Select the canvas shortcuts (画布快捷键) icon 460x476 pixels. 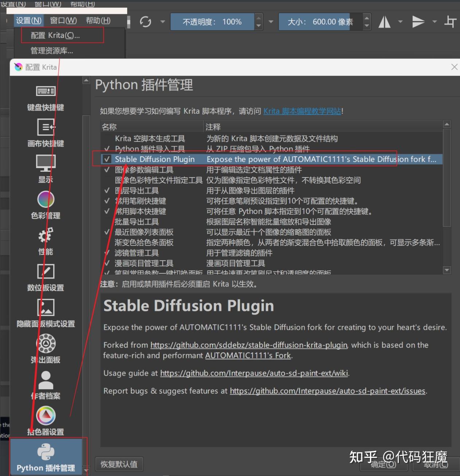tap(46, 127)
